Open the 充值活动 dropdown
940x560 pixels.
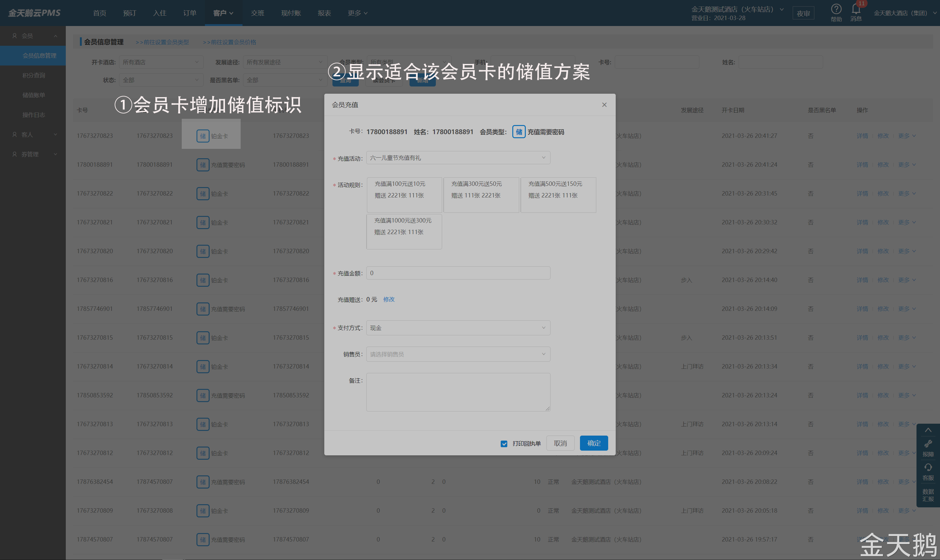tap(458, 158)
